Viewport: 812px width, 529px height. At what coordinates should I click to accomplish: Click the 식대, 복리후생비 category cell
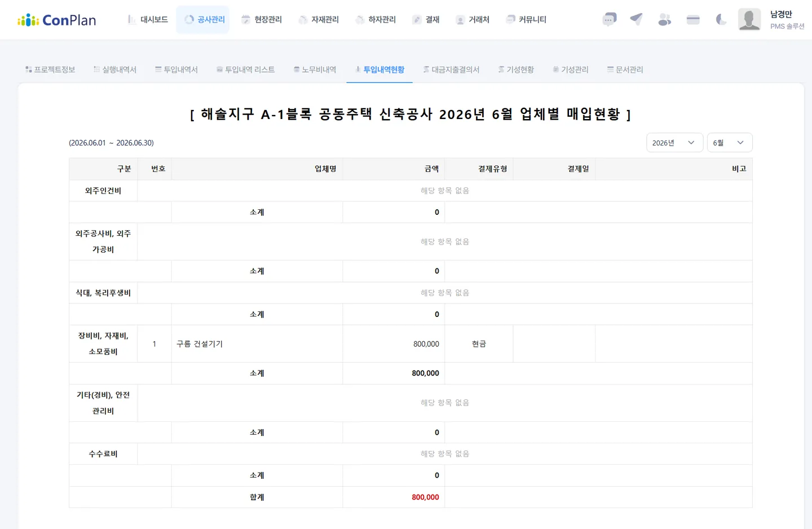(x=103, y=293)
